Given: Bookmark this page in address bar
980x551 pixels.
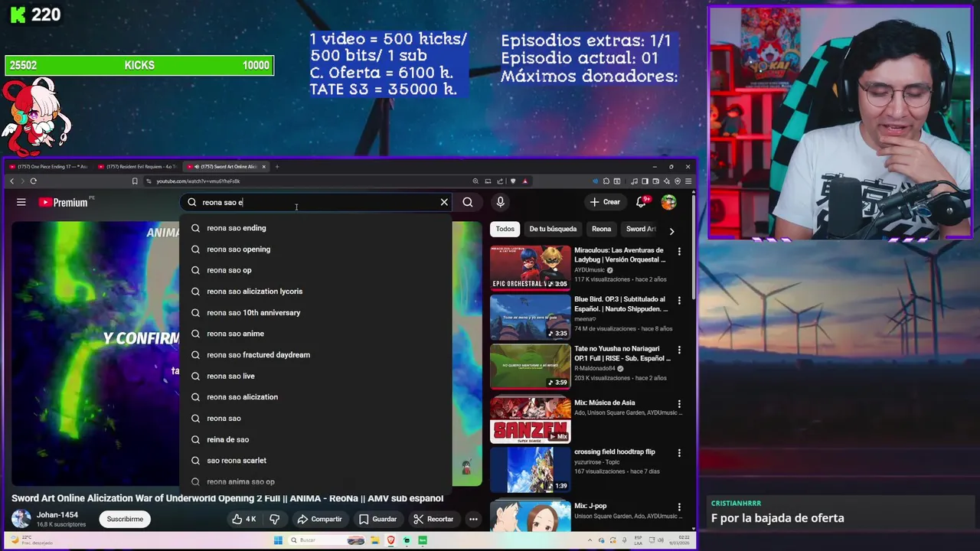Looking at the screenshot, I should 135,181.
